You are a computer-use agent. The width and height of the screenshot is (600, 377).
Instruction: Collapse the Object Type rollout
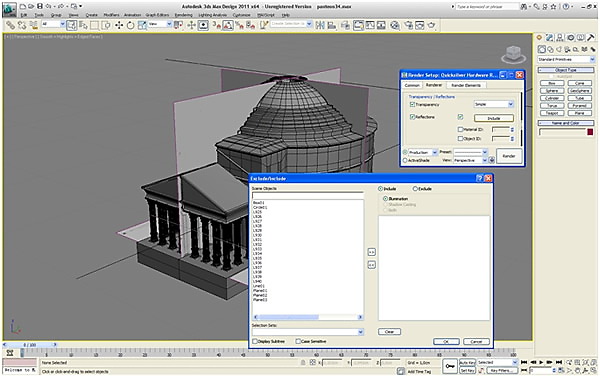pyautogui.click(x=566, y=70)
